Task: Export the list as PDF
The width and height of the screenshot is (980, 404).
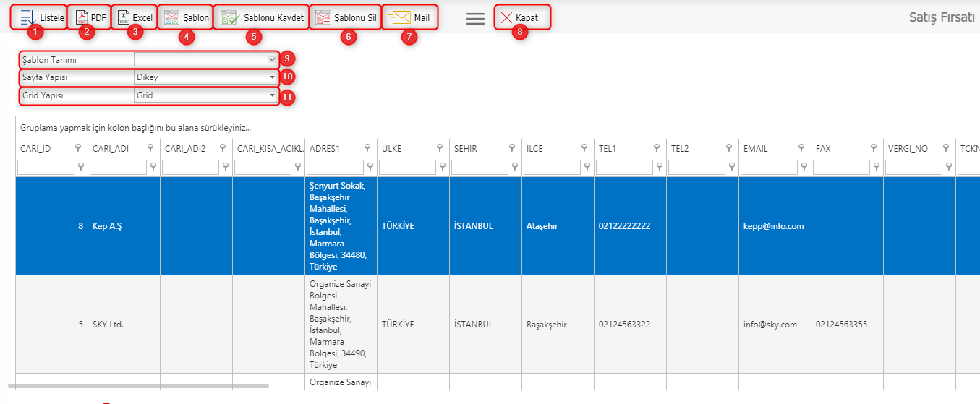Action: 90,17
